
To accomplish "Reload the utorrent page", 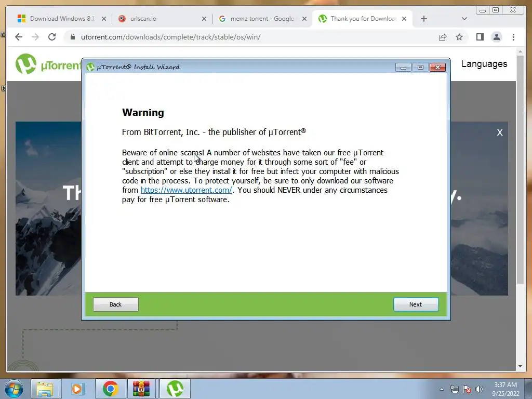I will click(52, 37).
